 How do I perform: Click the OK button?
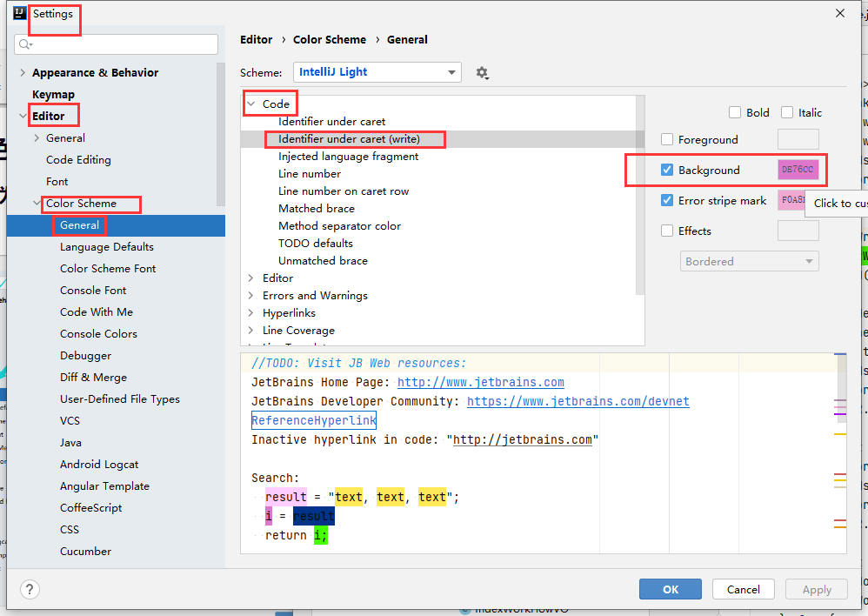click(671, 589)
